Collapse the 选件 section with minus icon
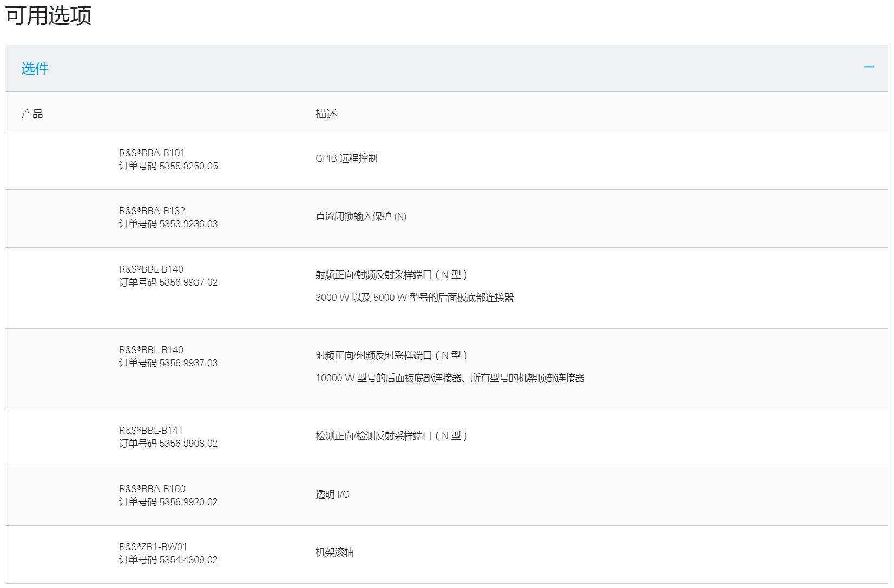 [x=869, y=67]
